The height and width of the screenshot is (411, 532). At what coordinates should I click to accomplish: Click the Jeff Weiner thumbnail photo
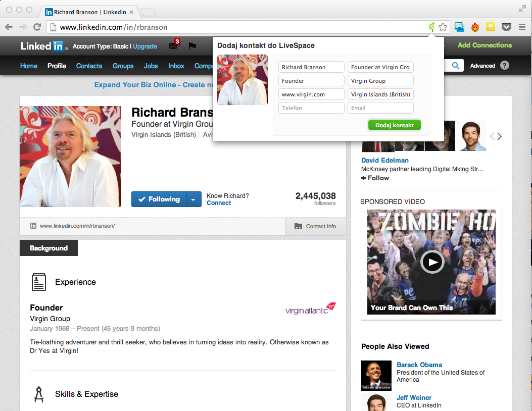click(x=376, y=402)
